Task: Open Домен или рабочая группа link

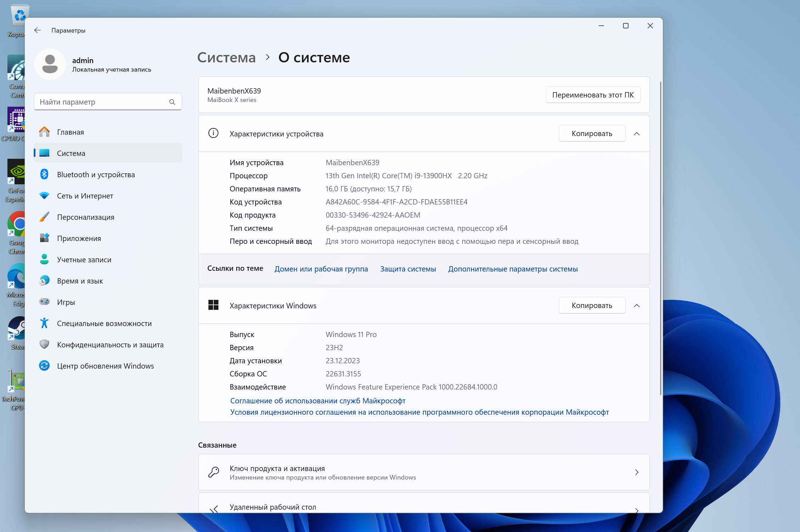Action: click(x=321, y=269)
